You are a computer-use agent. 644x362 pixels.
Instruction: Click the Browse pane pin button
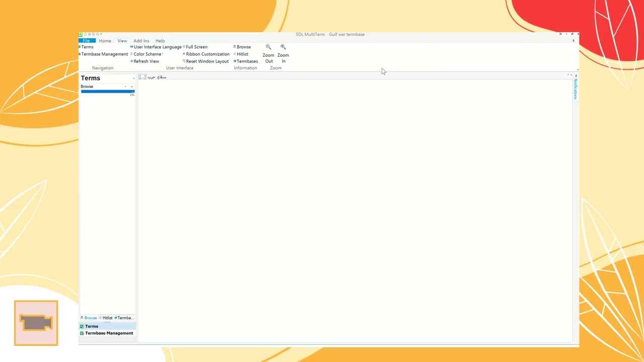tap(126, 86)
